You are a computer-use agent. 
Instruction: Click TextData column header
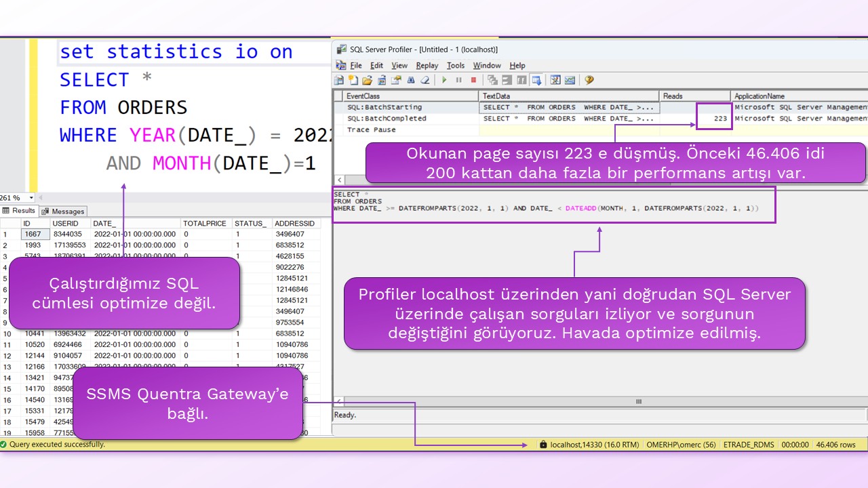[x=570, y=96]
